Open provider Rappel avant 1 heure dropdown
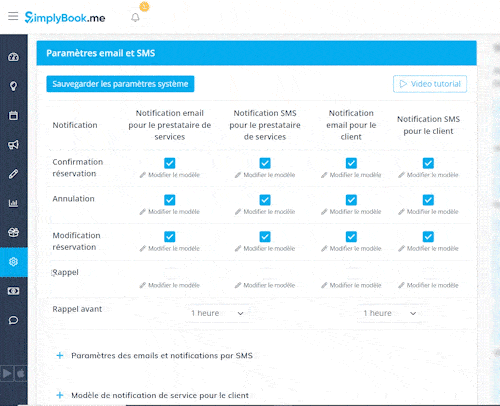500x406 pixels. 217,313
